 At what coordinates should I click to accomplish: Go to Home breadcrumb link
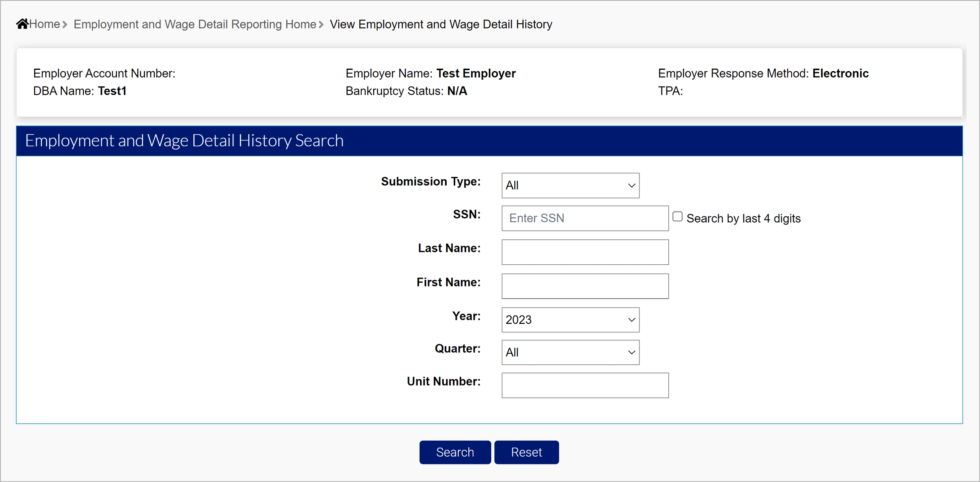(x=45, y=24)
